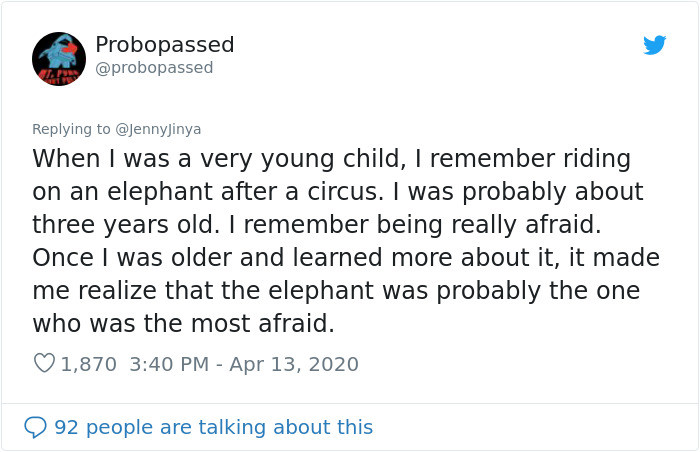Click the display name Probopassed
This screenshot has height=452, width=700.
[165, 45]
